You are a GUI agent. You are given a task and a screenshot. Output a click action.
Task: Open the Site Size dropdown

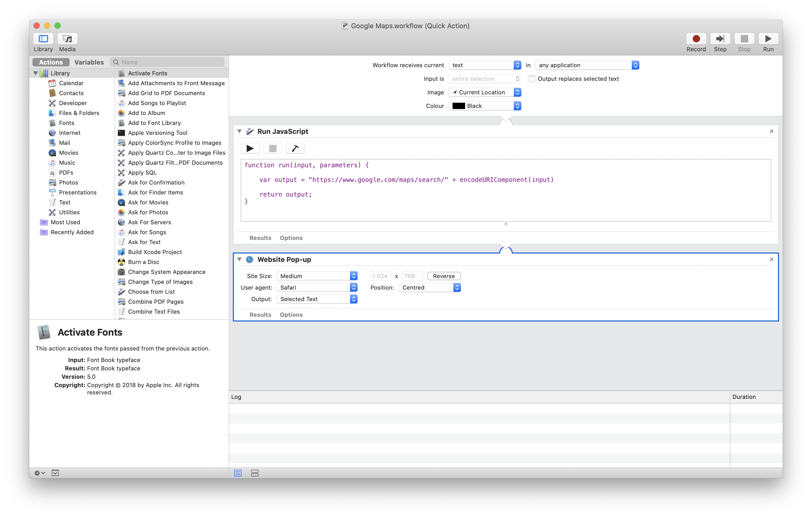coord(317,276)
